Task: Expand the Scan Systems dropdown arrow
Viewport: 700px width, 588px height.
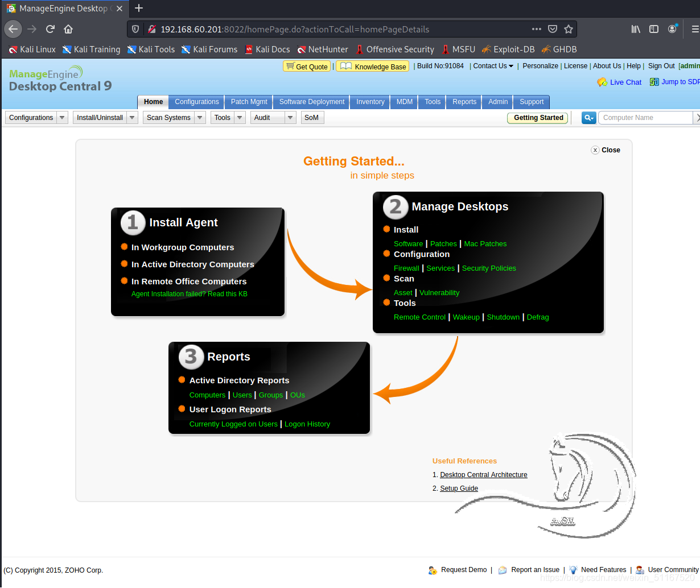Action: coord(200,118)
